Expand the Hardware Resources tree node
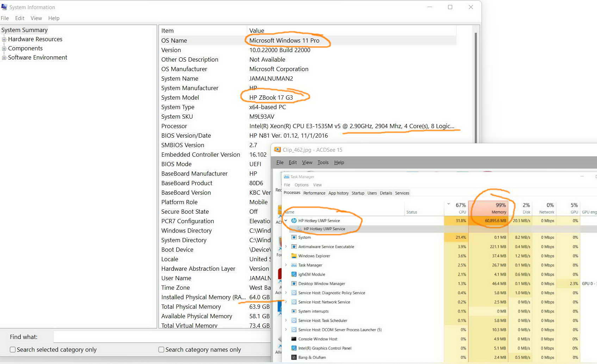 click(x=4, y=39)
